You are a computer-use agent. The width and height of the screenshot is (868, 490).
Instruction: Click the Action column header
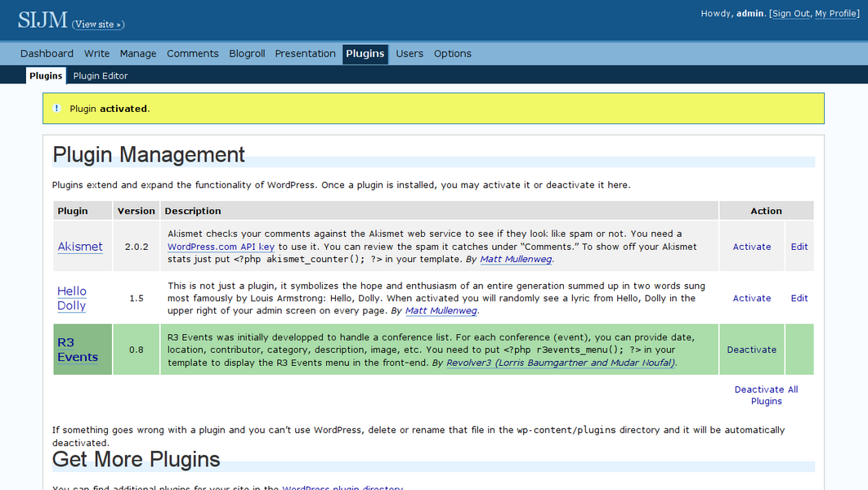[767, 211]
